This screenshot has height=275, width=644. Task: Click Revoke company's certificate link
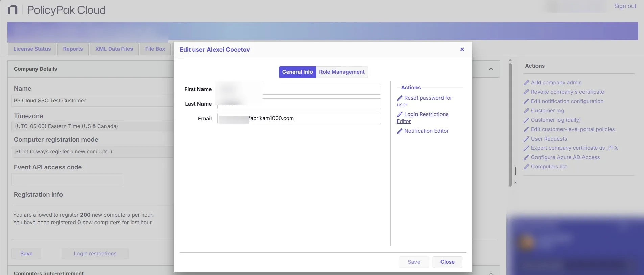coord(567,92)
